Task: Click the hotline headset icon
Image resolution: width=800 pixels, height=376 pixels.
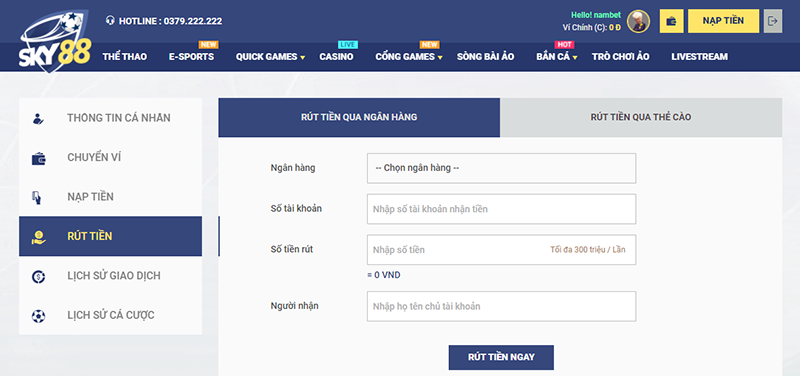Action: (110, 21)
